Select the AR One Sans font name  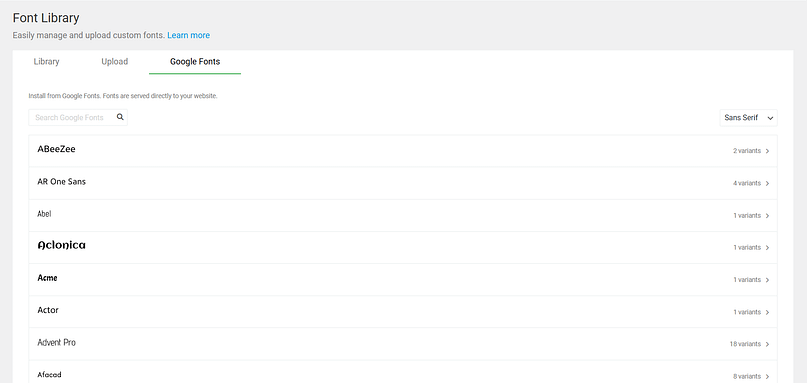(x=62, y=182)
